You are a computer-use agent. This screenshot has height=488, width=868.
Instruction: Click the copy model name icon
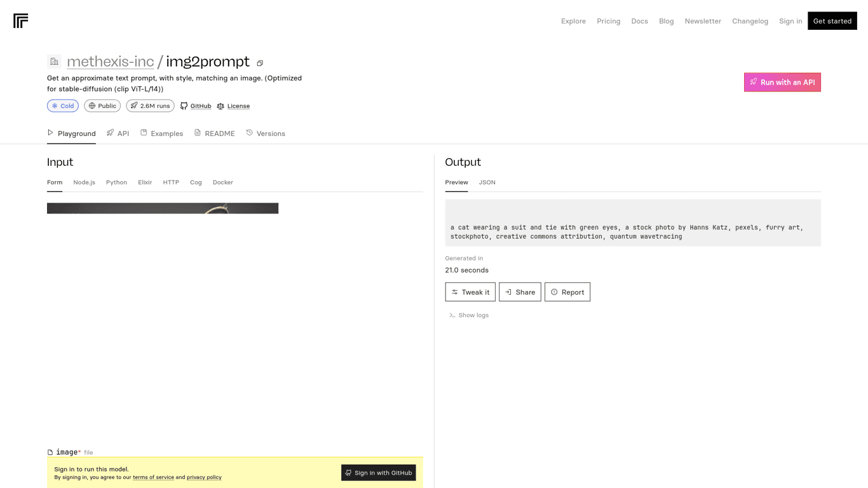click(260, 63)
